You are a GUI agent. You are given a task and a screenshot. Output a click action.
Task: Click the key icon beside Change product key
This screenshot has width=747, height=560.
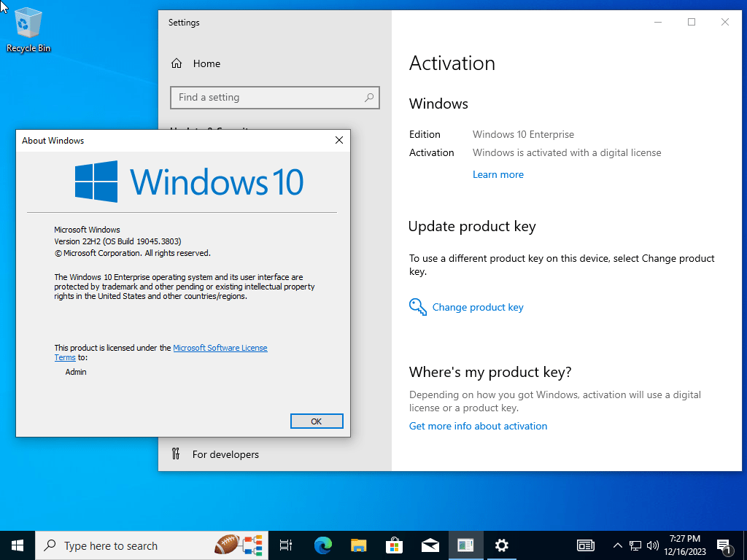pyautogui.click(x=418, y=307)
